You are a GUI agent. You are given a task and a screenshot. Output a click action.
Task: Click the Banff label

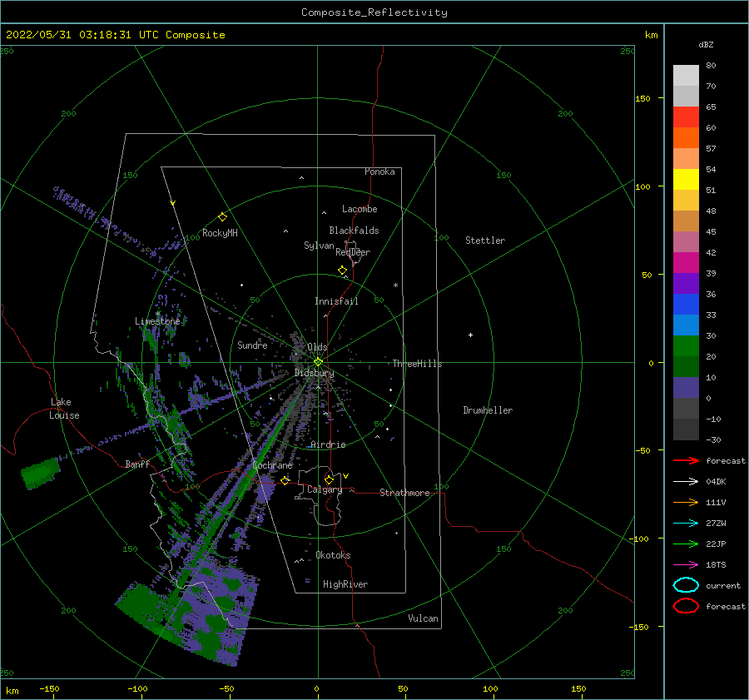click(x=137, y=464)
